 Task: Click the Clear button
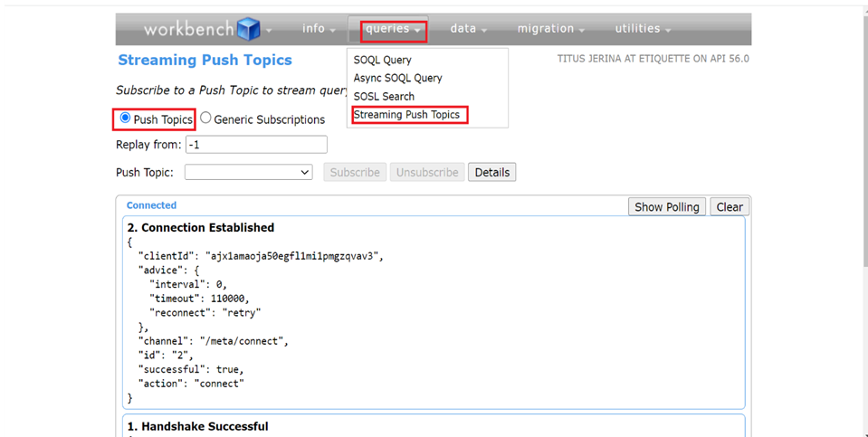click(730, 207)
